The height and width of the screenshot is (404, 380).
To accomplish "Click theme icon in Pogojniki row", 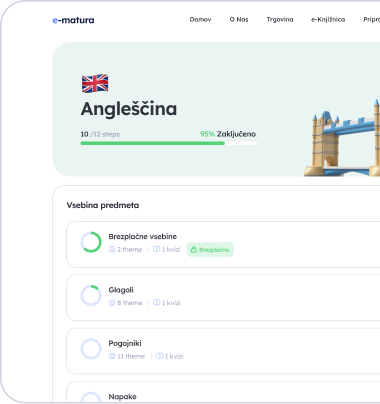I will 112,356.
